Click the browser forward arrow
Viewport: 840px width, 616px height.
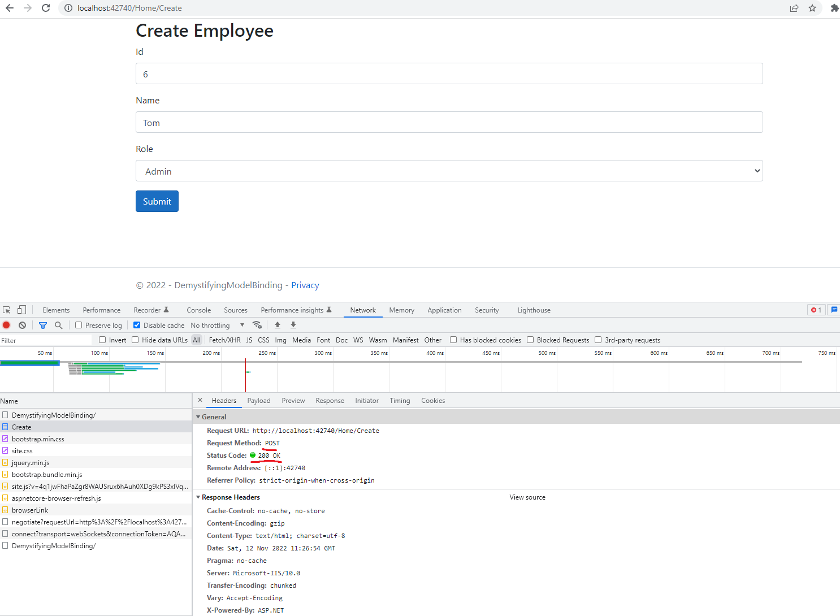click(x=28, y=8)
